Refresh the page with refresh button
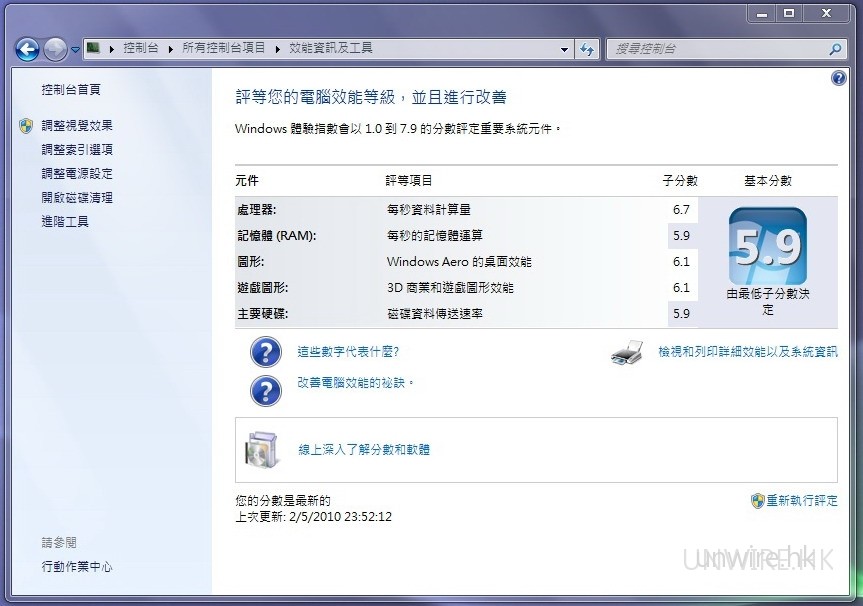863x606 pixels. pyautogui.click(x=587, y=50)
